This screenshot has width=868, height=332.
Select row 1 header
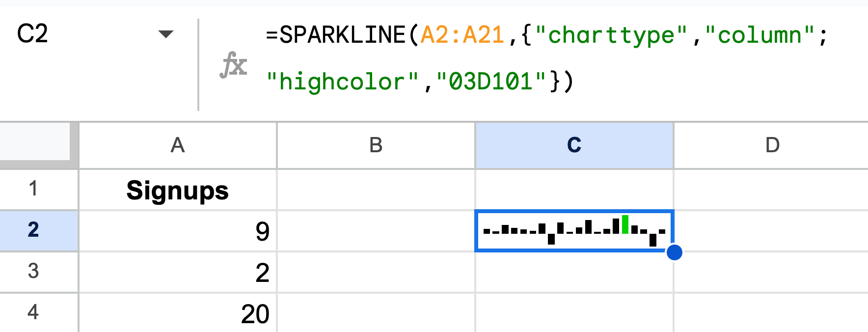pyautogui.click(x=33, y=189)
